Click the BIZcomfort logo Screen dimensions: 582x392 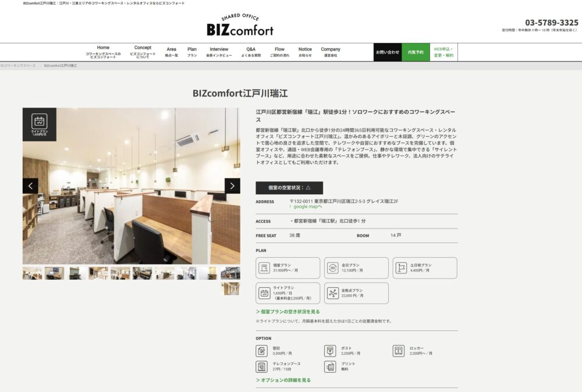(240, 25)
